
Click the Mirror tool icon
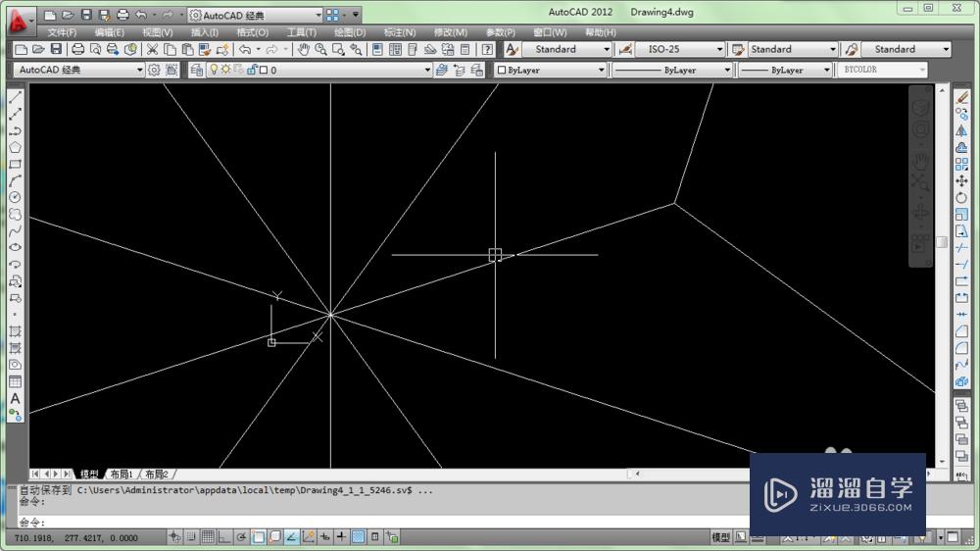click(x=962, y=130)
